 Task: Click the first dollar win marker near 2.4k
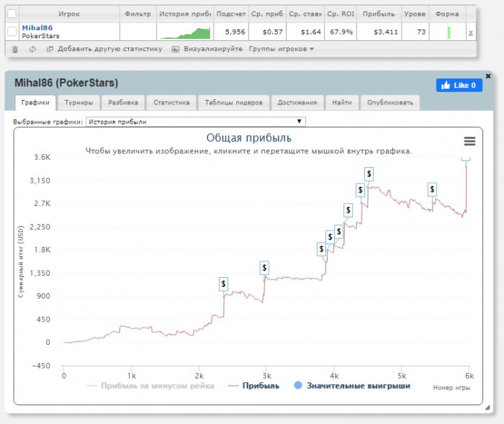224,284
